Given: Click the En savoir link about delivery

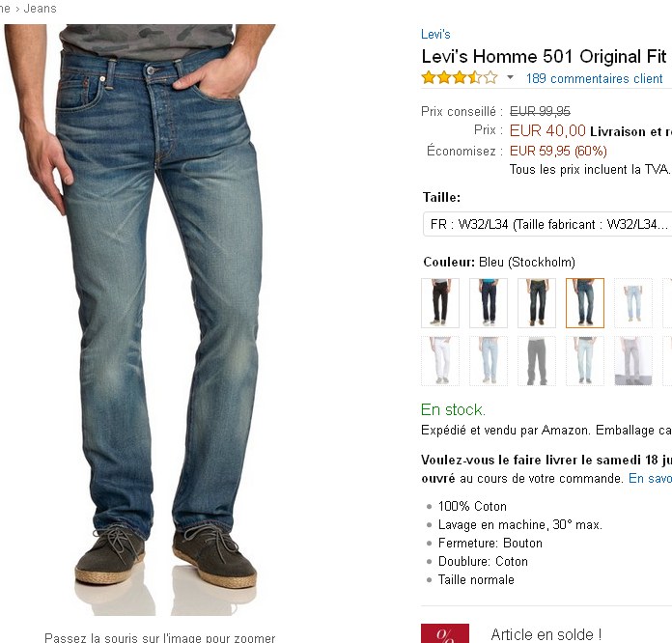Looking at the screenshot, I should [650, 479].
